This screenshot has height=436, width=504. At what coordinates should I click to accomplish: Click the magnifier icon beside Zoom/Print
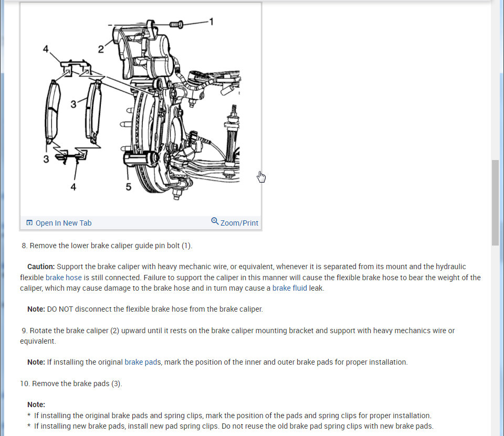(x=215, y=221)
